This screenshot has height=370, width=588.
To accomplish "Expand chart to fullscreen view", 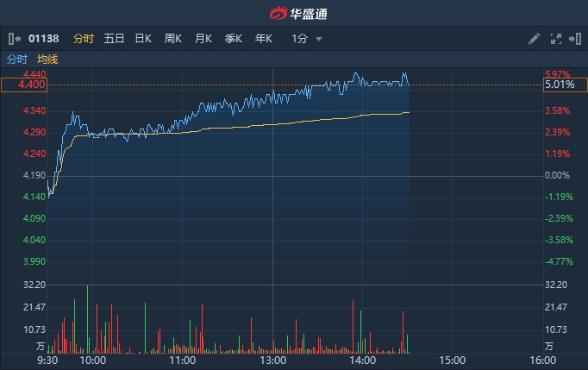I will click(x=555, y=39).
